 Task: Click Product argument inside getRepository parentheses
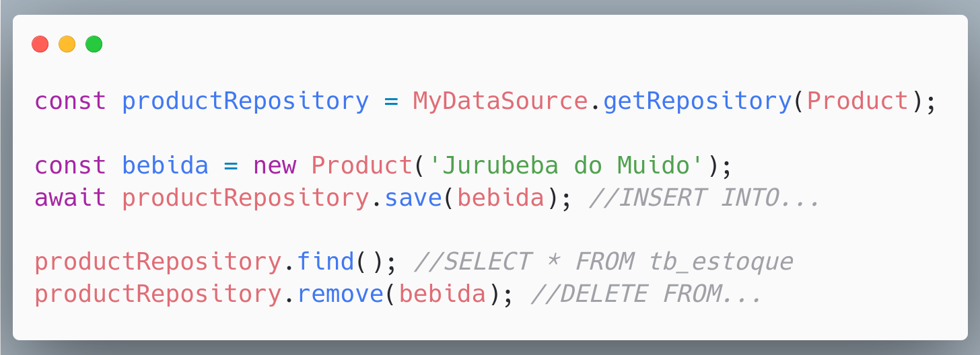[858, 101]
